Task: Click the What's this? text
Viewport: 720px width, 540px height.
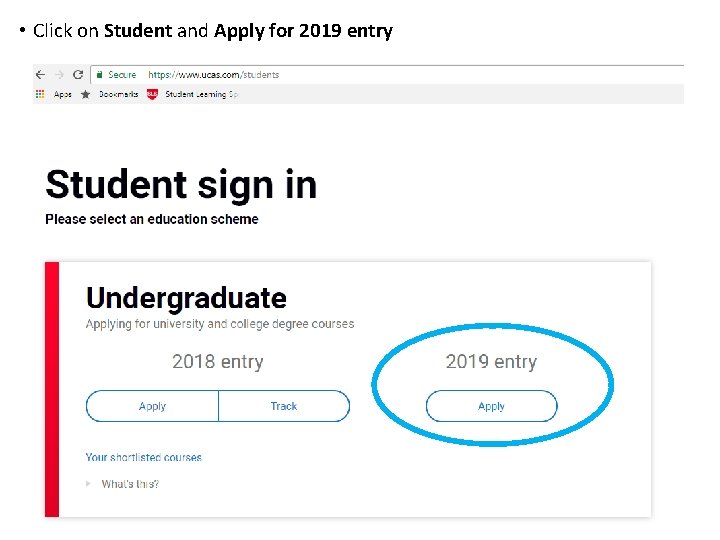Action: (x=130, y=484)
